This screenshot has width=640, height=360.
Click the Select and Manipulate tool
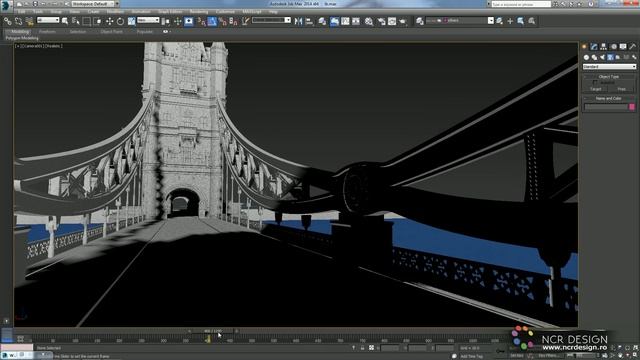coord(177,21)
